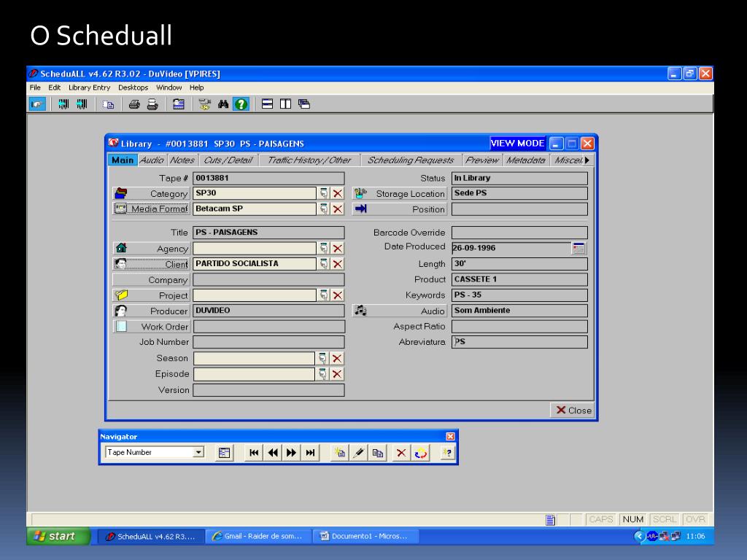Open the Help menu
The width and height of the screenshot is (747, 560).
[196, 87]
